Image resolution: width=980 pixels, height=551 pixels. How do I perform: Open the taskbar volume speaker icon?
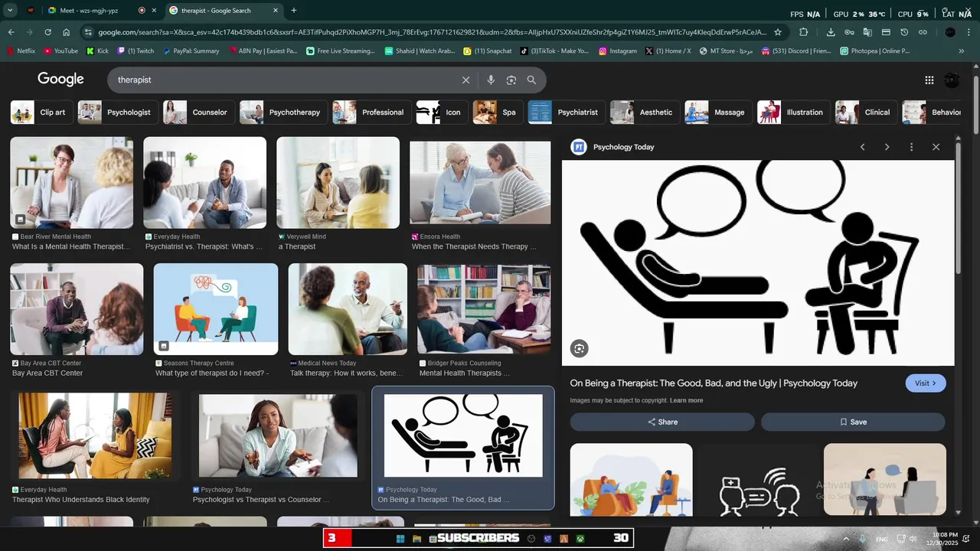pos(913,539)
